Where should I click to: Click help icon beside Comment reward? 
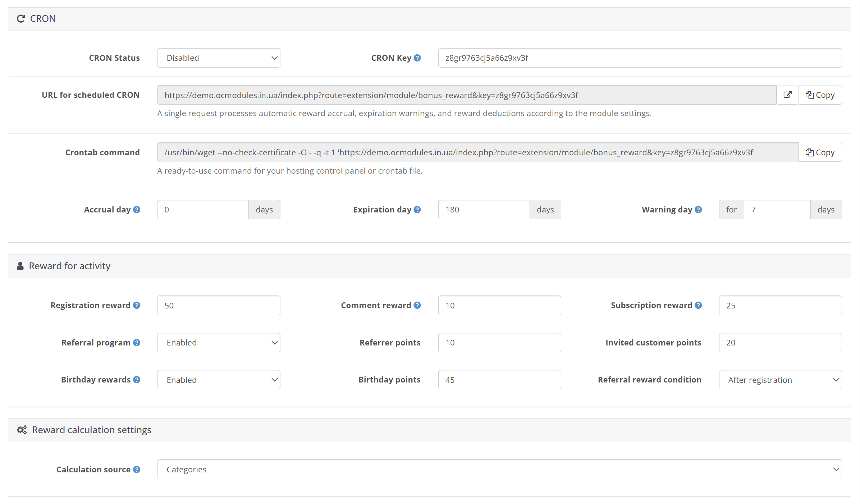[x=417, y=305]
